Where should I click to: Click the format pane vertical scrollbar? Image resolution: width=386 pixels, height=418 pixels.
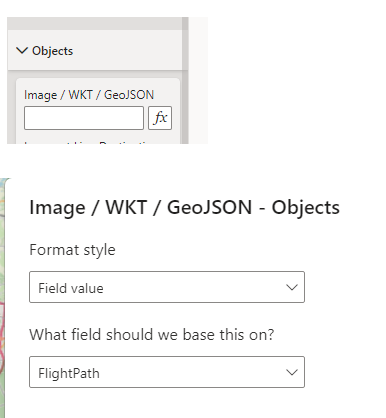185,80
